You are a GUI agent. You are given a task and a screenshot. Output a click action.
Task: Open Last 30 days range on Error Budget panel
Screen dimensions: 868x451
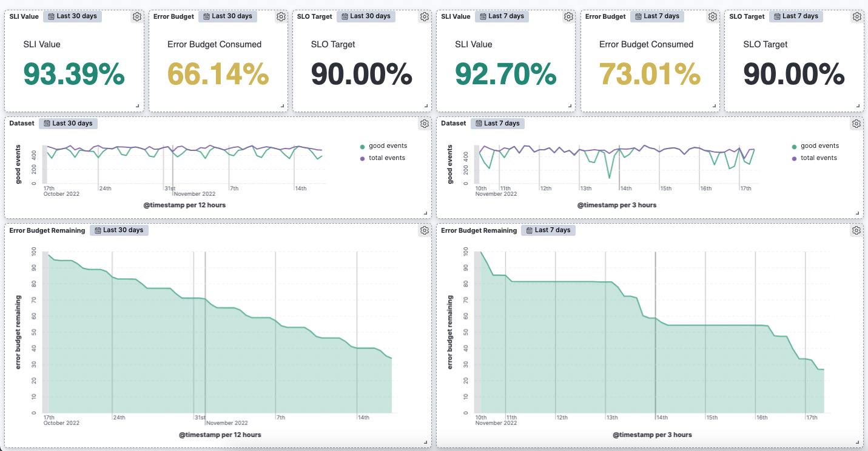[228, 16]
